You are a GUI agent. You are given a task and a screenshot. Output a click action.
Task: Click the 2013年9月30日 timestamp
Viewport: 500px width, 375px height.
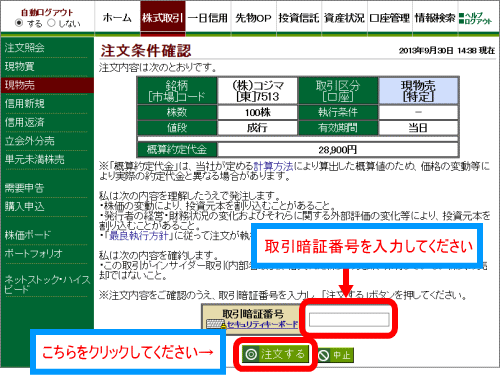tap(447, 51)
